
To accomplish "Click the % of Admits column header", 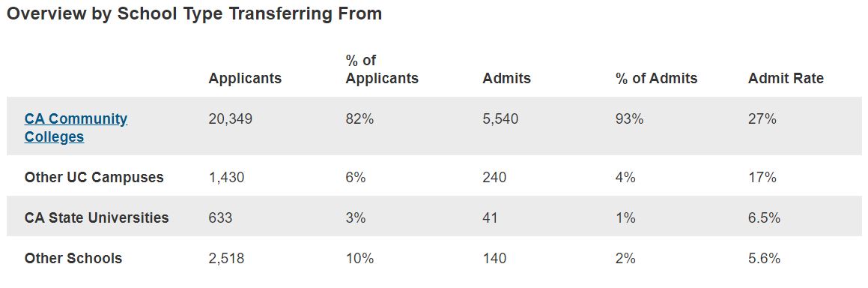I will click(657, 79).
